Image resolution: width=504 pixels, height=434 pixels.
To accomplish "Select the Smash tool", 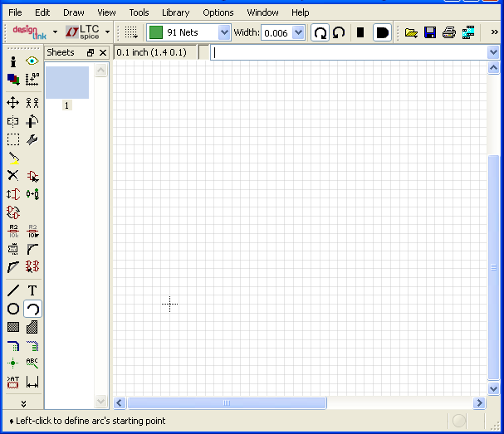I will tap(13, 249).
